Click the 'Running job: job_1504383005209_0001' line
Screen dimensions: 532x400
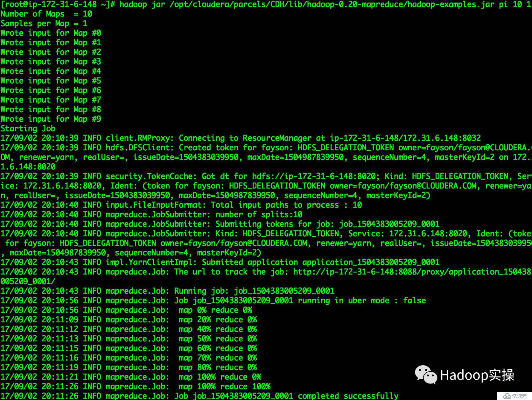[168, 291]
